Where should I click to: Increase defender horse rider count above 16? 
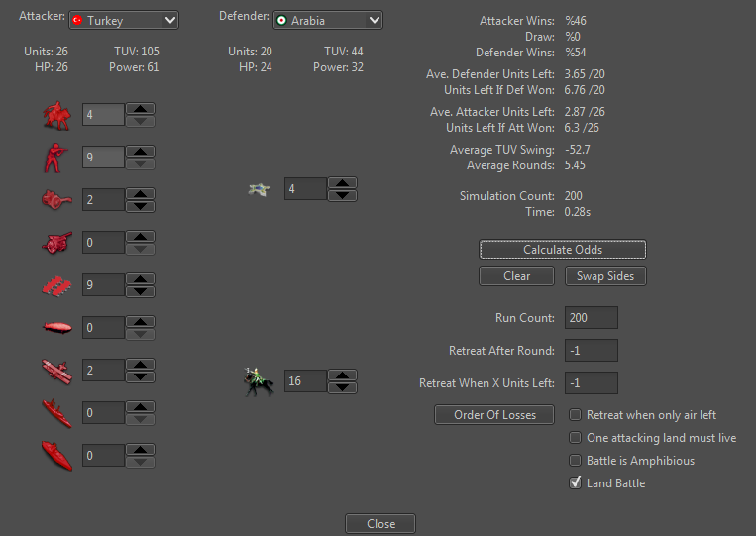pos(342,375)
